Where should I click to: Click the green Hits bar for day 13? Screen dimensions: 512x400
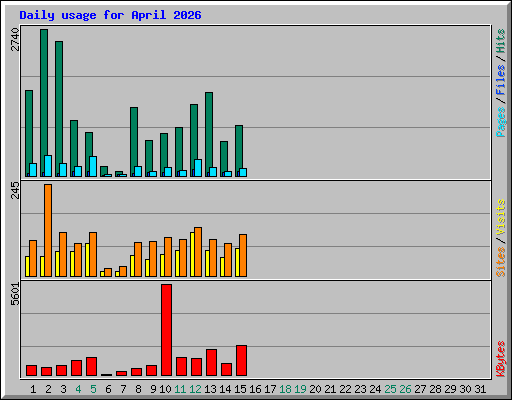click(209, 134)
